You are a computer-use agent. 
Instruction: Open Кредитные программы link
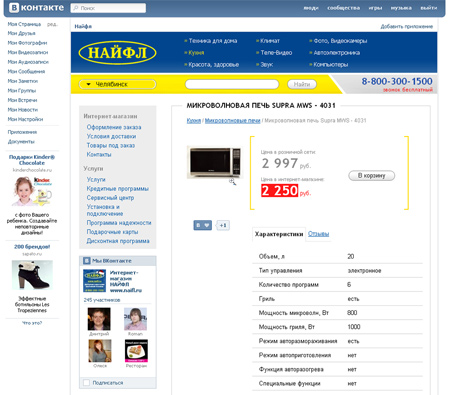coord(118,189)
